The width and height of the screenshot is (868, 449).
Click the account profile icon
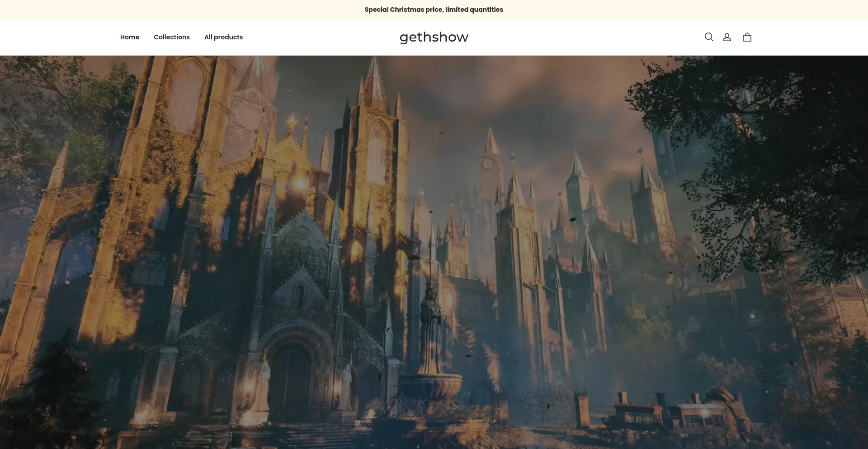(727, 37)
